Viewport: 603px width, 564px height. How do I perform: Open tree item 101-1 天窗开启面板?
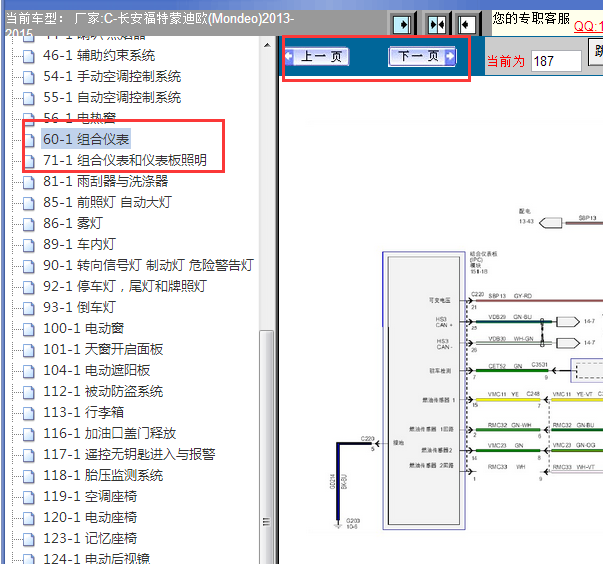point(103,349)
